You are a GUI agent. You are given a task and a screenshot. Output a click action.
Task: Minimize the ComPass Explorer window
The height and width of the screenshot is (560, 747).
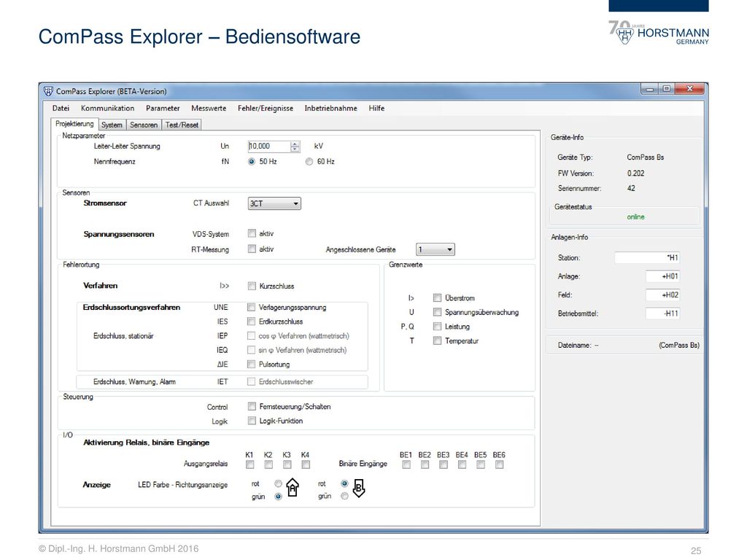tap(650, 89)
